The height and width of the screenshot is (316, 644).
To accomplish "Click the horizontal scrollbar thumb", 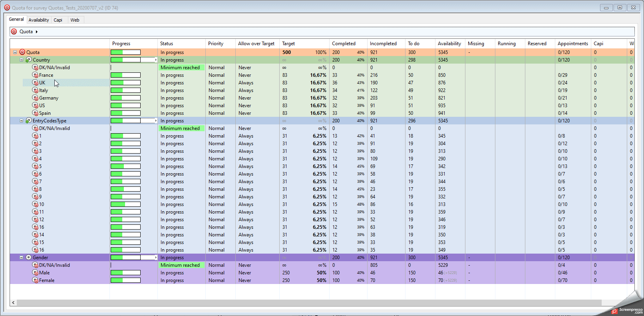I will tap(310, 302).
